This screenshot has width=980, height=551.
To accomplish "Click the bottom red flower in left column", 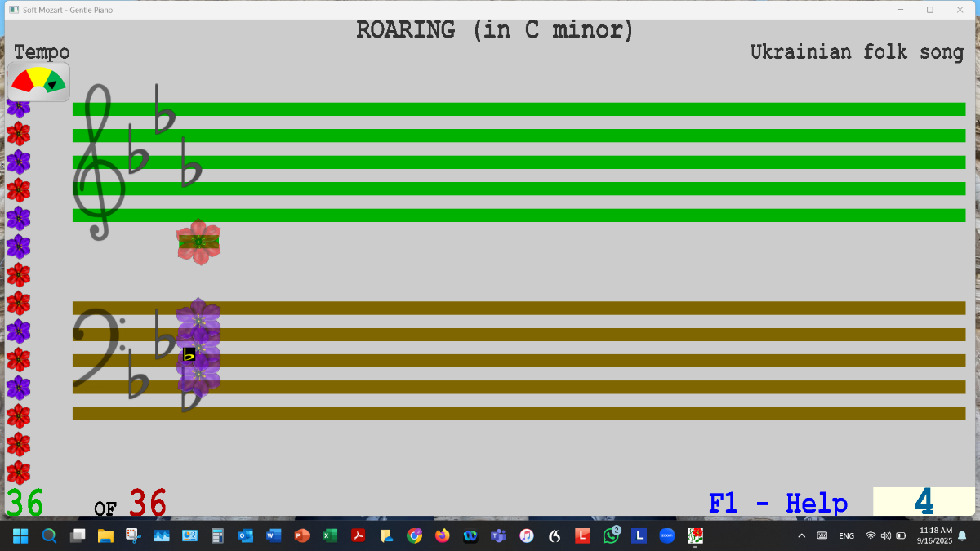I will point(18,473).
